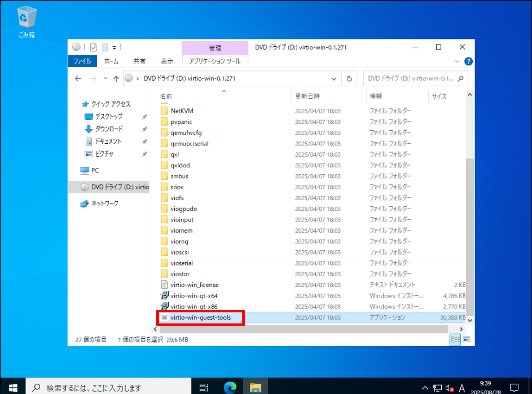The height and width of the screenshot is (394, 532).
Task: Open Microsoft Edge from taskbar
Action: click(x=230, y=387)
